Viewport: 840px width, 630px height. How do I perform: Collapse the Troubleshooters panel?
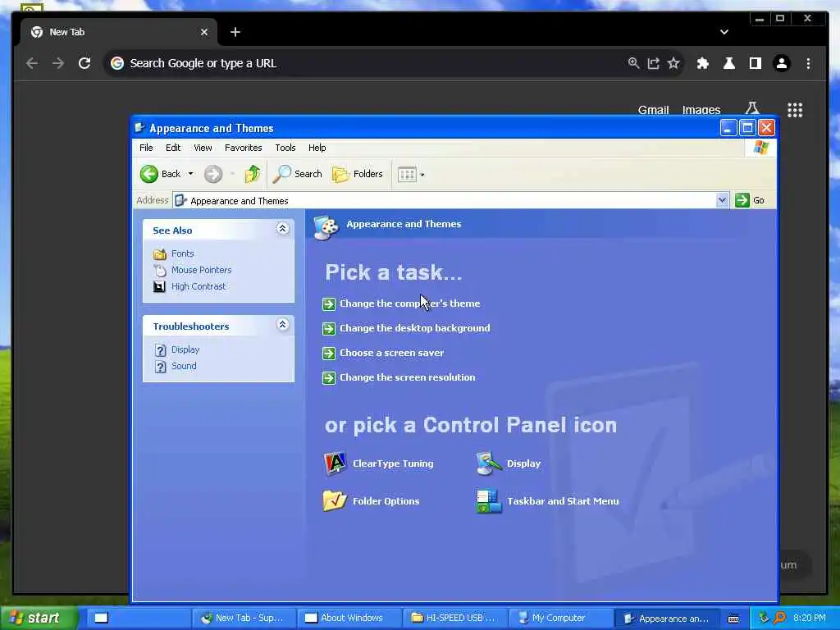pos(282,325)
